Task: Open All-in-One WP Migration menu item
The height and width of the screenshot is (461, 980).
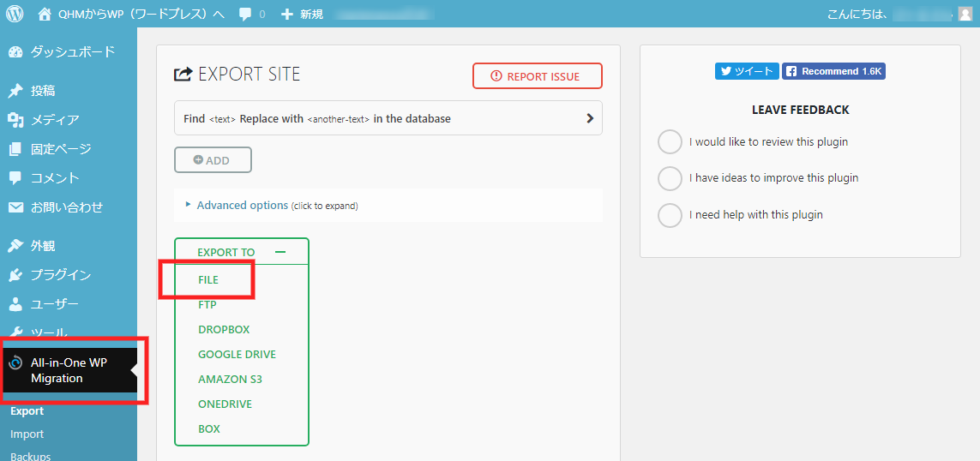Action: [69, 370]
